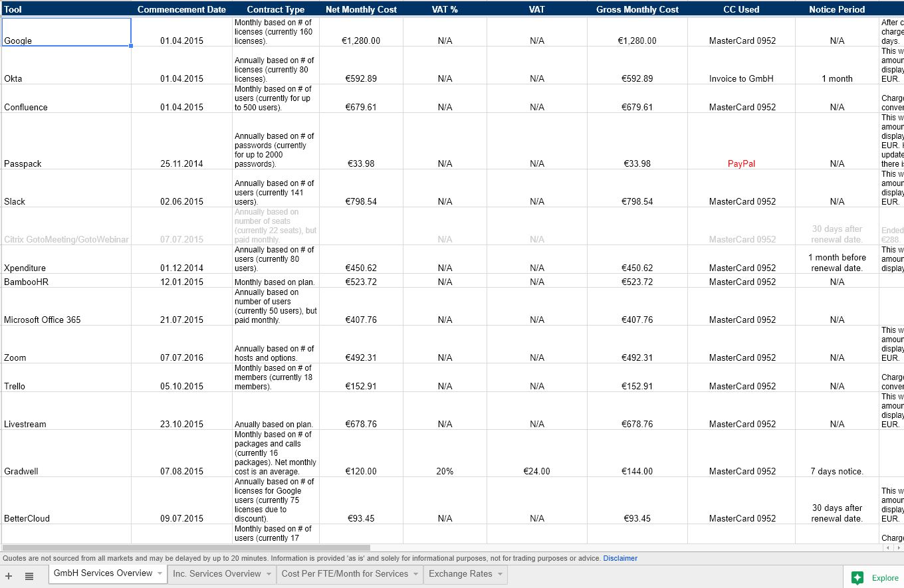Select the Trello tool cell

[66, 377]
